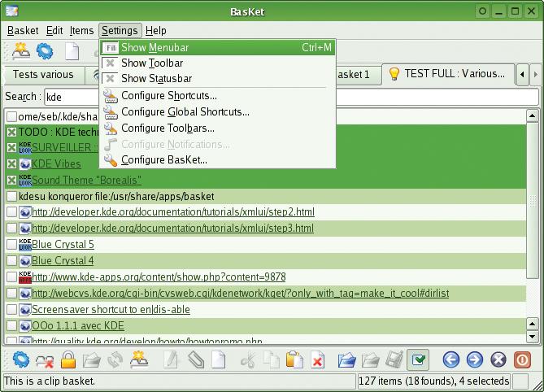Click the pencil edit icon in the bottom toolbar
Viewport: 544px width, 392px height.
click(x=172, y=359)
